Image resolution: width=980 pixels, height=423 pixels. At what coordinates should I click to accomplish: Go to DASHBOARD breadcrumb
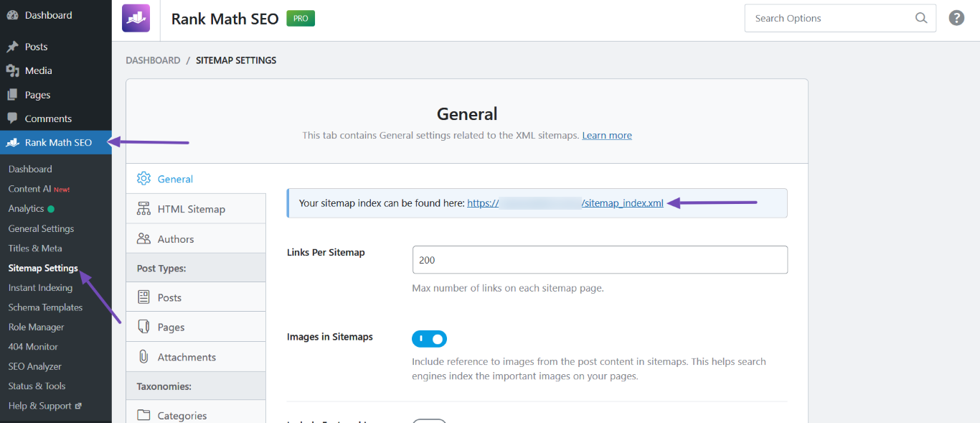[153, 60]
